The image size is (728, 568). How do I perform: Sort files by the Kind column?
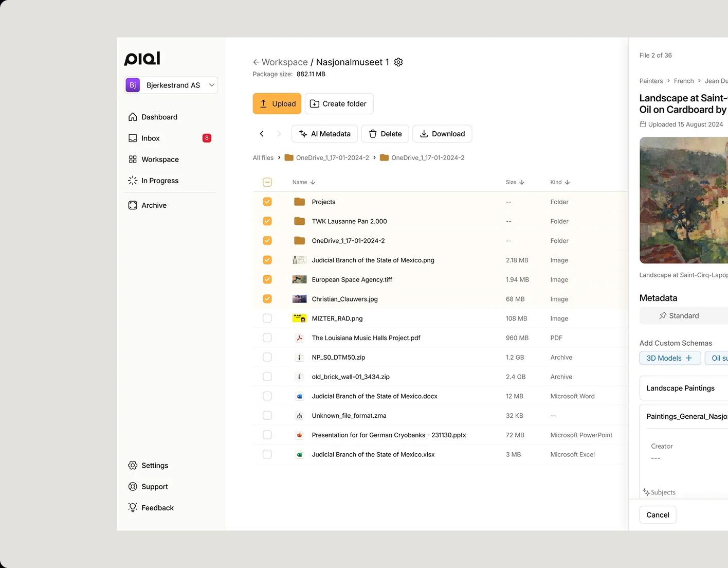(560, 182)
